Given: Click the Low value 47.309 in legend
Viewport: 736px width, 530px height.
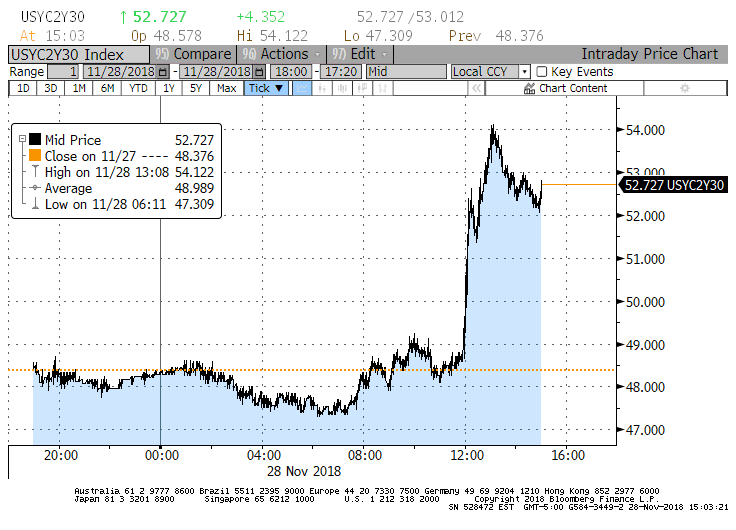Looking at the screenshot, I should (194, 204).
